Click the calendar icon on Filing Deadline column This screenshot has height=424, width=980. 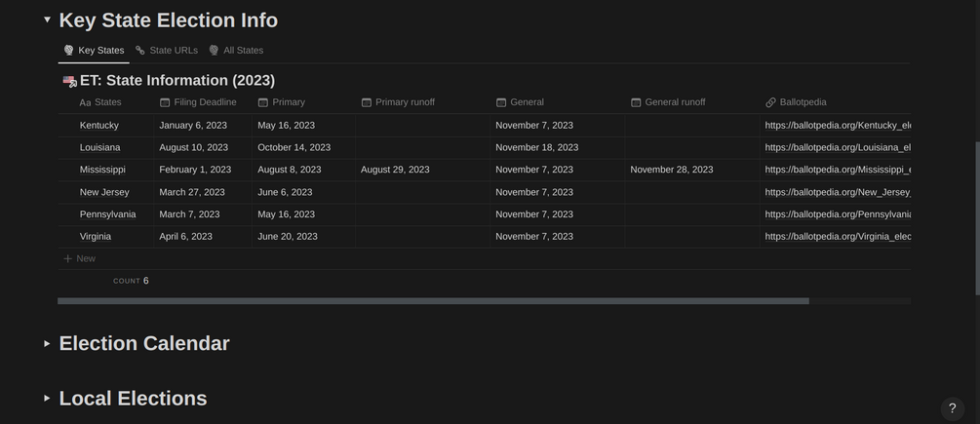pos(165,102)
